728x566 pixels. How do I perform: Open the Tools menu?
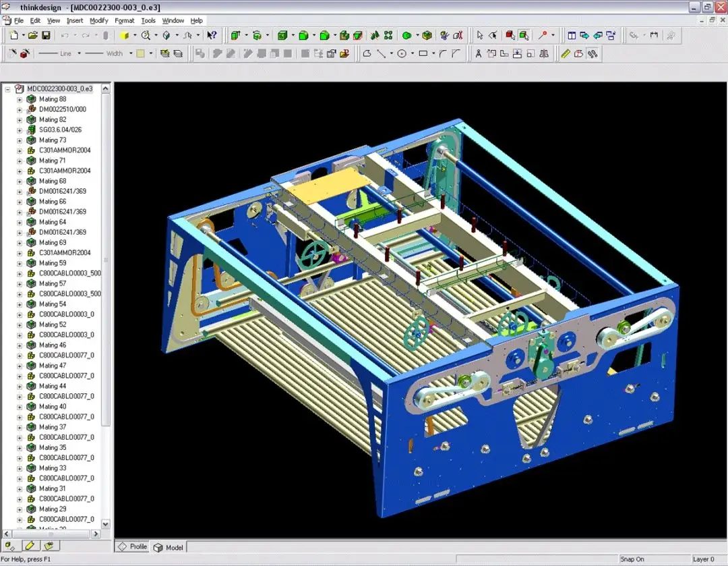pos(148,20)
